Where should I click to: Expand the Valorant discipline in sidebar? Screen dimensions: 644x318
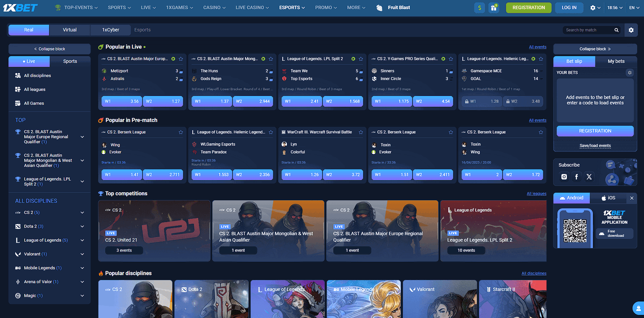click(82, 254)
